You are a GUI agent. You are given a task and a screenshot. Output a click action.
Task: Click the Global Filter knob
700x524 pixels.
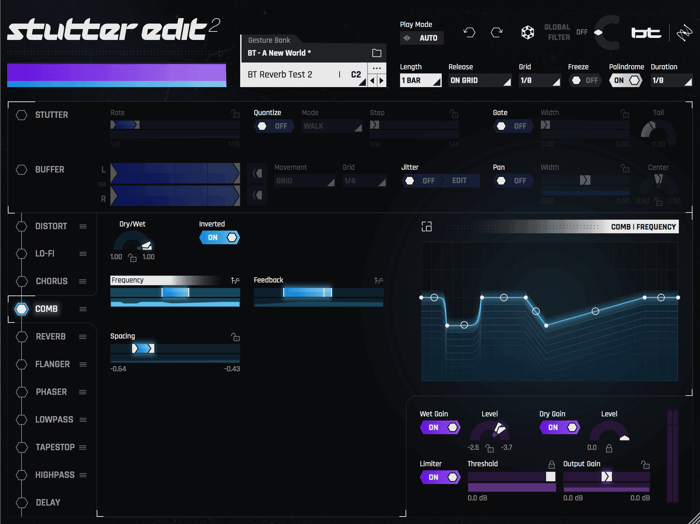[x=607, y=33]
